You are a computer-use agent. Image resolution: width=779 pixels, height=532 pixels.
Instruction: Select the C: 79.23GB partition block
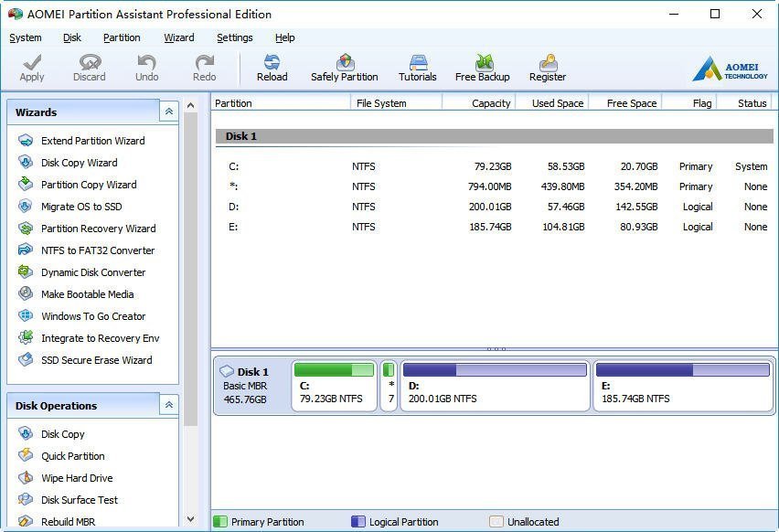click(334, 386)
